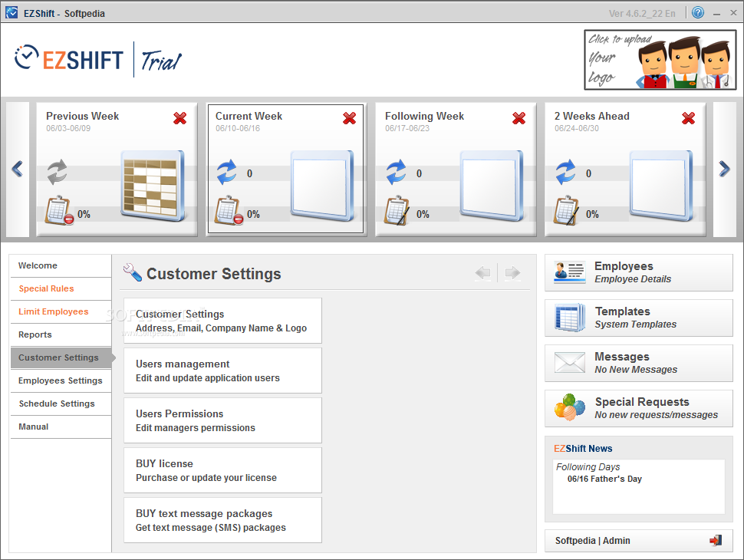Open the Templates system templates panel

click(639, 318)
